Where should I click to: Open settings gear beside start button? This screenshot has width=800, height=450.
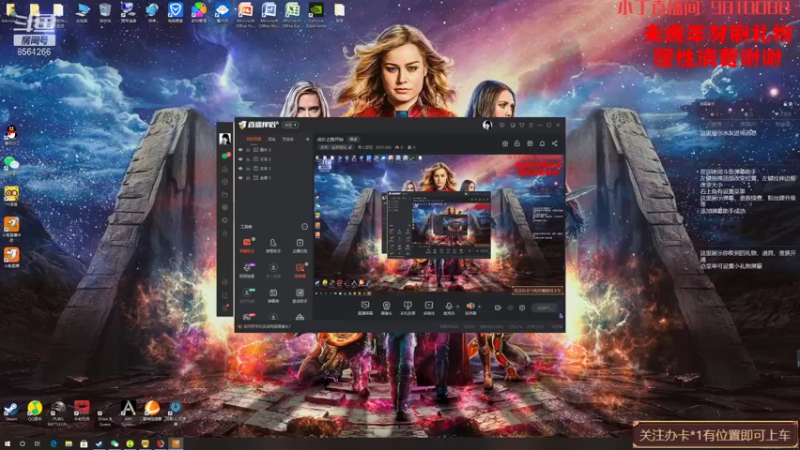pyautogui.click(x=522, y=308)
